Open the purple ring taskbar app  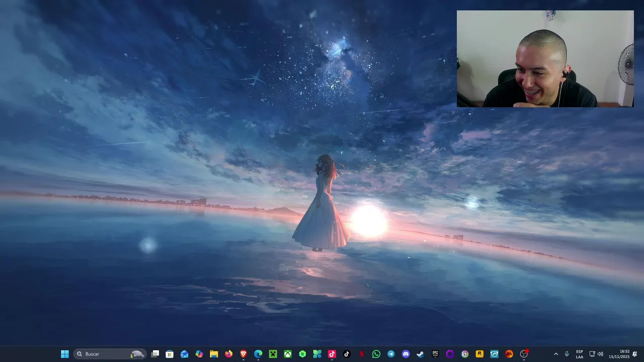point(450,354)
